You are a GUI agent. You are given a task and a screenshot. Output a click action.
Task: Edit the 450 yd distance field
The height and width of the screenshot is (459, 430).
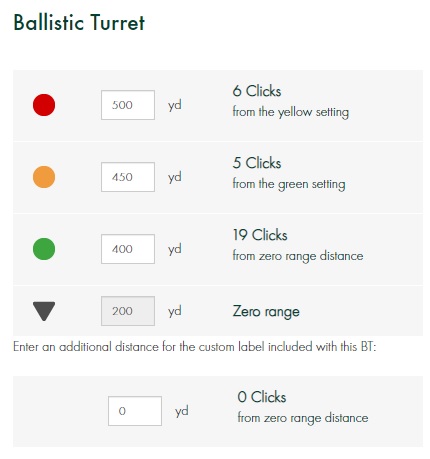coord(128,177)
